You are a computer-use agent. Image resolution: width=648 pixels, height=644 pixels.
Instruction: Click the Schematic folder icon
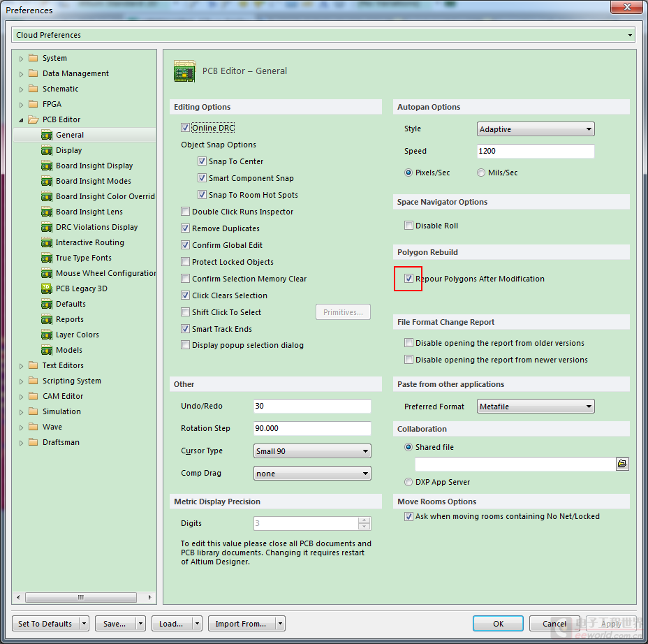pyautogui.click(x=33, y=89)
